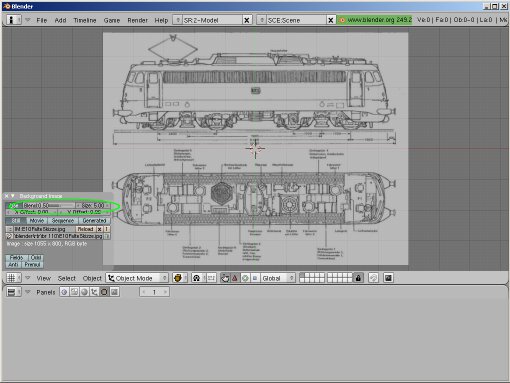
Task: Select the rotate manipulator circle icon
Action: (x=245, y=278)
